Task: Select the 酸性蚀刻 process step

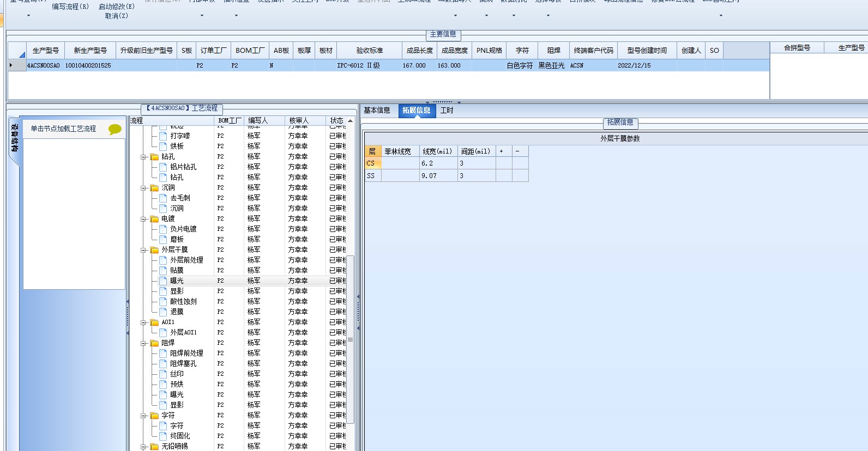Action: click(183, 301)
